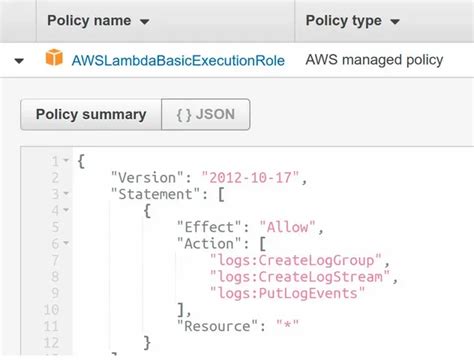Fold statement object at line 4

(66, 210)
